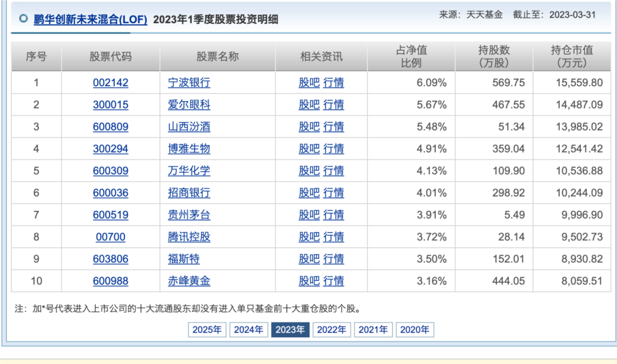617x364 pixels.
Task: Open 行情 for 宁波银行 row
Action: (x=333, y=83)
